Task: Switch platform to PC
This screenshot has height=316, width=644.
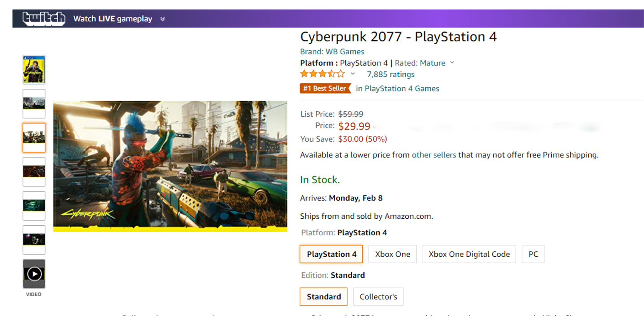Action: click(533, 254)
